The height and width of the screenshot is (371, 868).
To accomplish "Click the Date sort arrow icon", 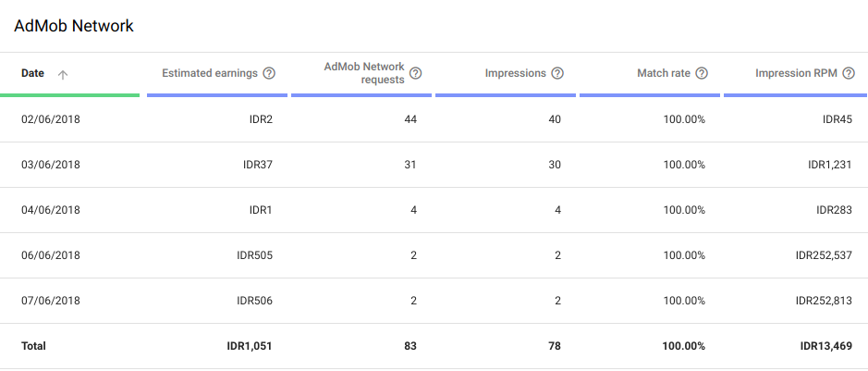I will coord(63,75).
